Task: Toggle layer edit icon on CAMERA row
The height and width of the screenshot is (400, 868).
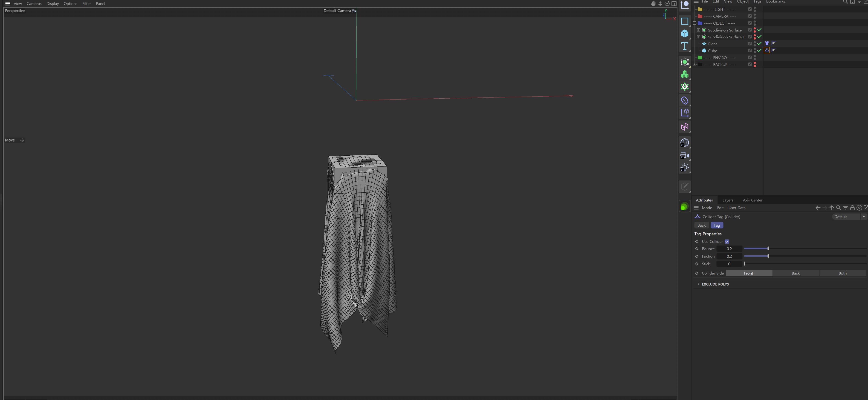Action: [x=750, y=16]
